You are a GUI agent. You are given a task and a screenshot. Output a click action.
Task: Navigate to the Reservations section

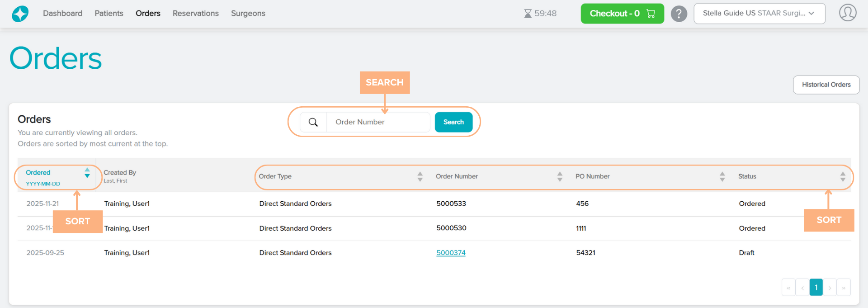(x=195, y=14)
